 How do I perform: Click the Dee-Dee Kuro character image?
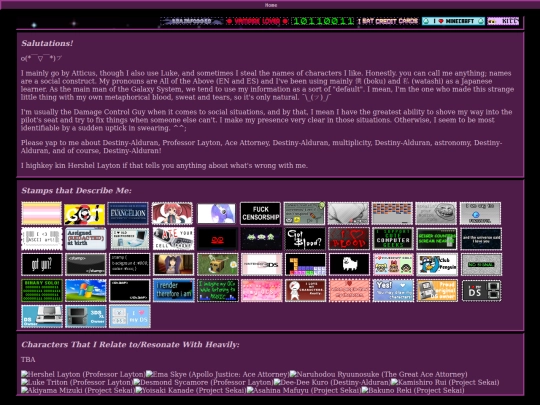(x=332, y=382)
